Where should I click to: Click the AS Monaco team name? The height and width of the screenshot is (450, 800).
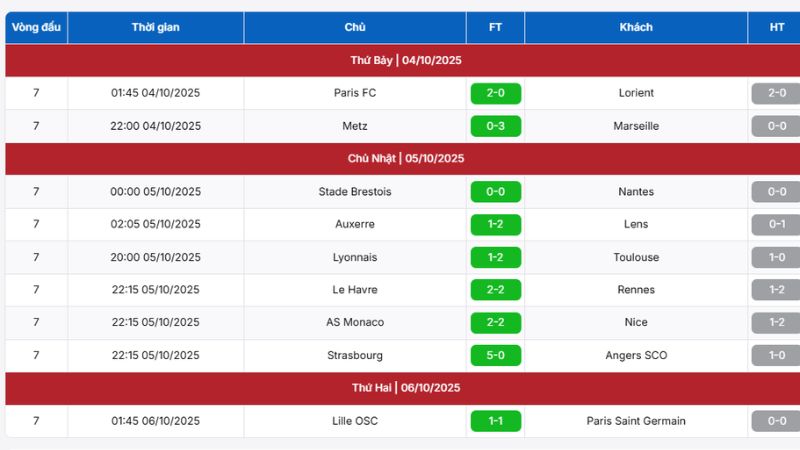click(x=355, y=322)
